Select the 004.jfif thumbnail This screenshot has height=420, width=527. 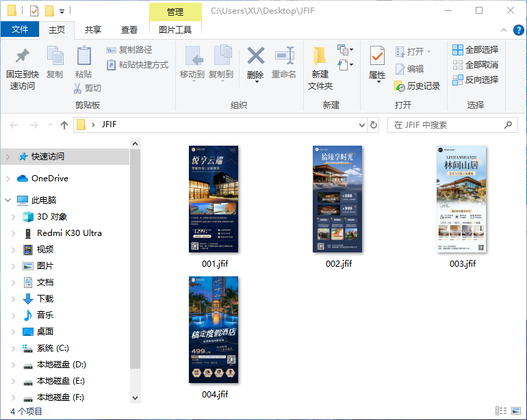point(214,330)
